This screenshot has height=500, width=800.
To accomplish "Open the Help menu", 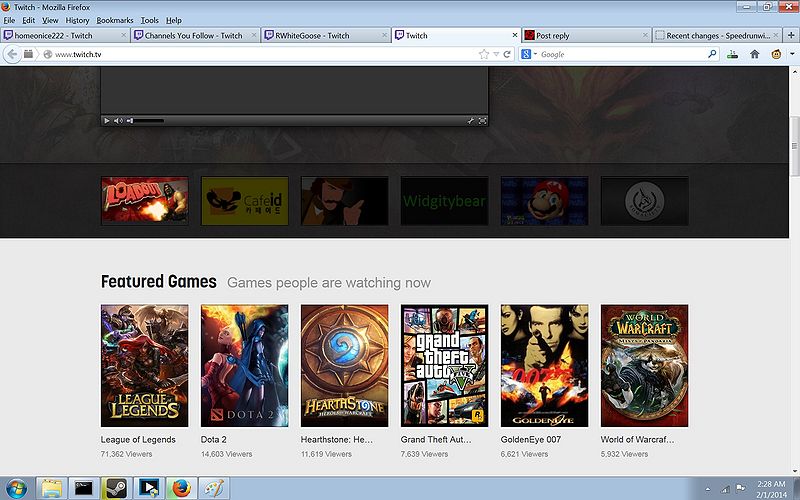I will 173,20.
